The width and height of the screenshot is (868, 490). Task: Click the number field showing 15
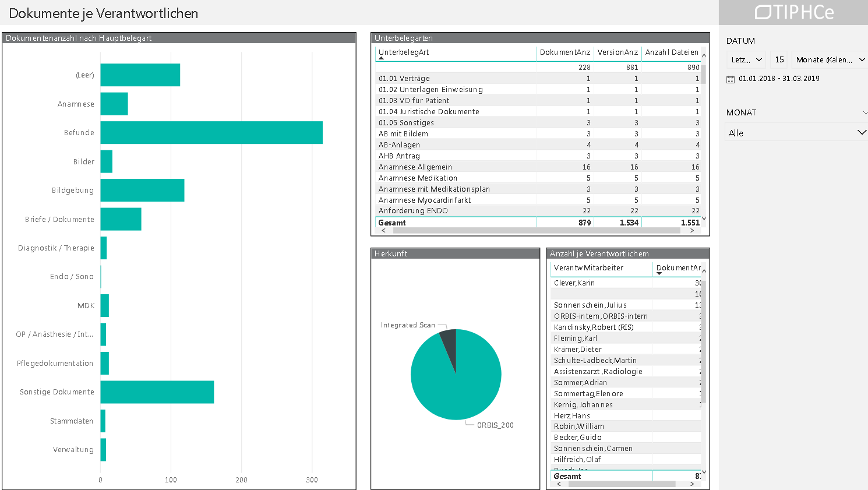pos(779,59)
